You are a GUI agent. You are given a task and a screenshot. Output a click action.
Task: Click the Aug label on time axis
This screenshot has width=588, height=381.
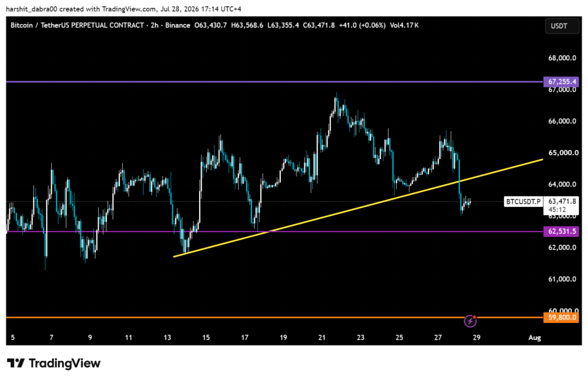click(535, 337)
